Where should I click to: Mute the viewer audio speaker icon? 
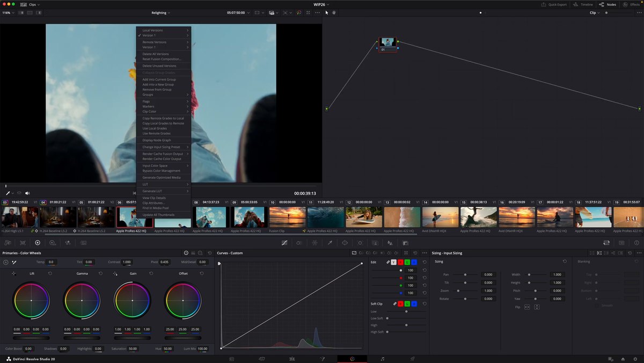(x=27, y=193)
